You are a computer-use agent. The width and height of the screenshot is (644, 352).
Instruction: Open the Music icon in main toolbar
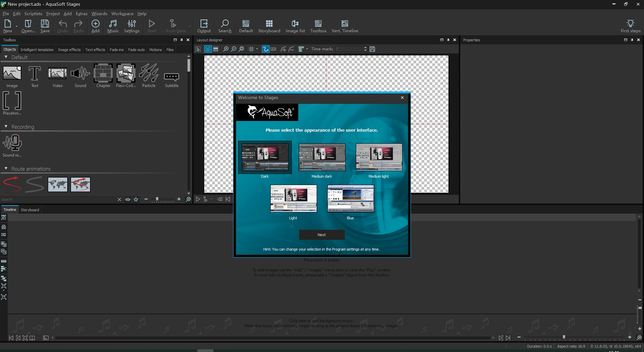coord(113,26)
